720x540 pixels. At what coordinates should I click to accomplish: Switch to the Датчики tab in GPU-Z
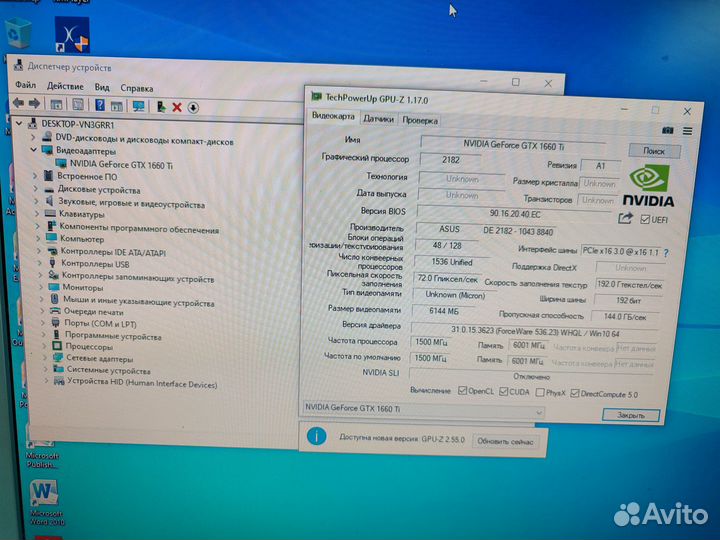coord(378,119)
